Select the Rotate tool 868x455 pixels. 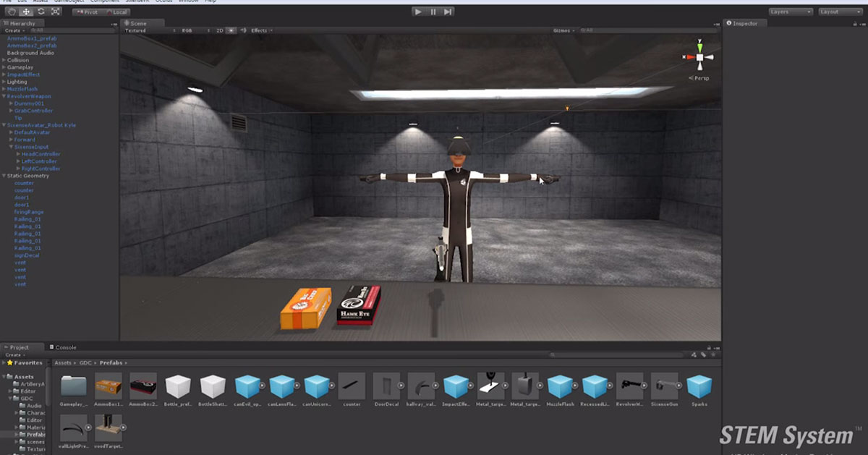(x=41, y=12)
